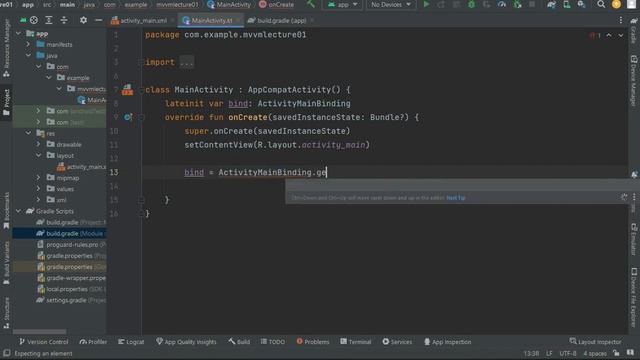Collapse the layout folder
This screenshot has height=360, width=640.
tap(38, 156)
